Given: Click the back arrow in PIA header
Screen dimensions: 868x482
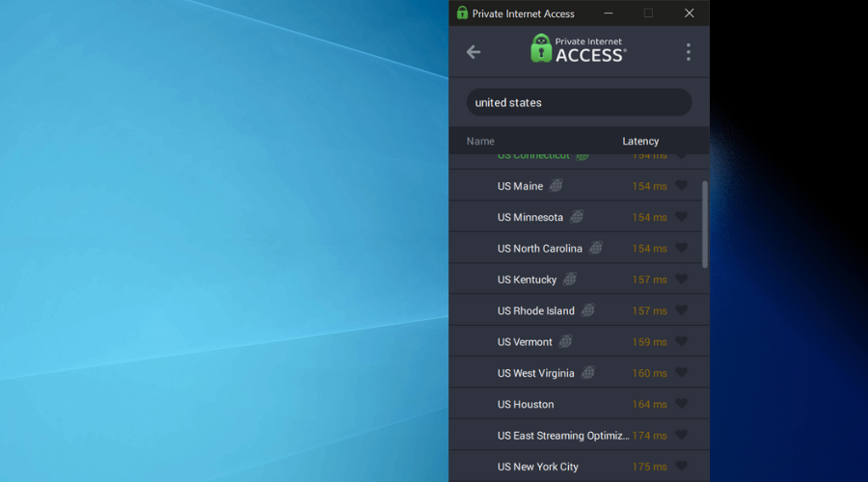Looking at the screenshot, I should 473,52.
